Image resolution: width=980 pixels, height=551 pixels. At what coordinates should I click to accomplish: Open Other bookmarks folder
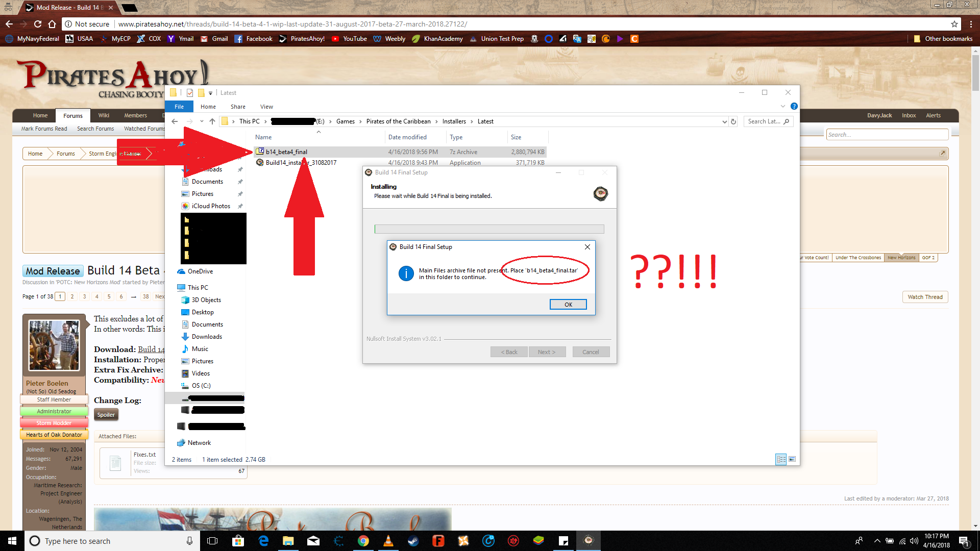(x=943, y=39)
